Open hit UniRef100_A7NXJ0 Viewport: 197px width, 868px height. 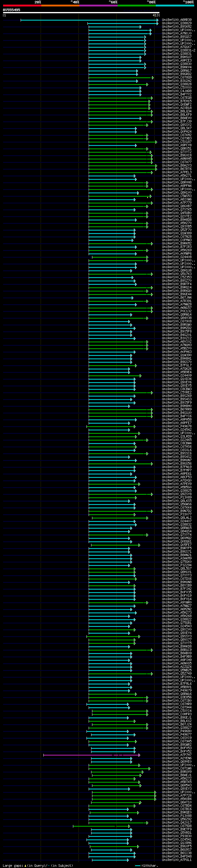(177, 33)
